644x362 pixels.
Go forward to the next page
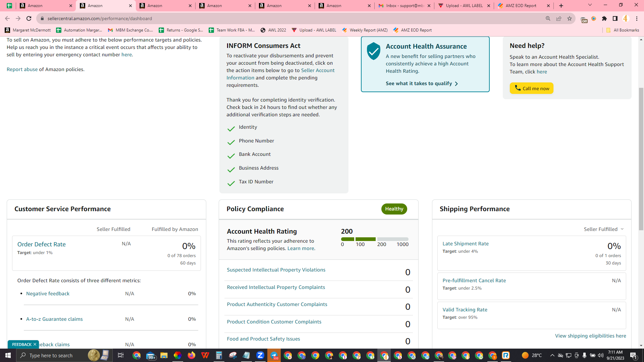[x=18, y=18]
